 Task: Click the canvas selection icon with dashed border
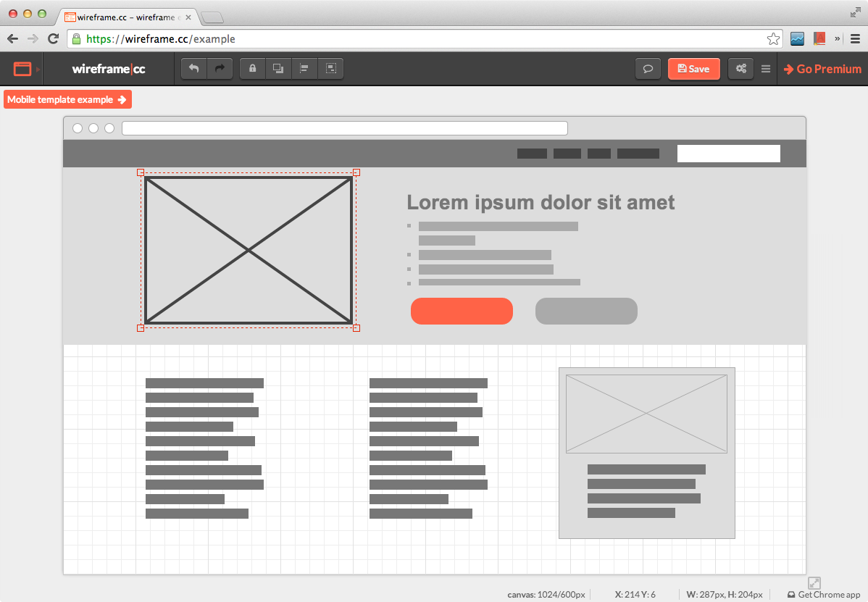pos(331,68)
